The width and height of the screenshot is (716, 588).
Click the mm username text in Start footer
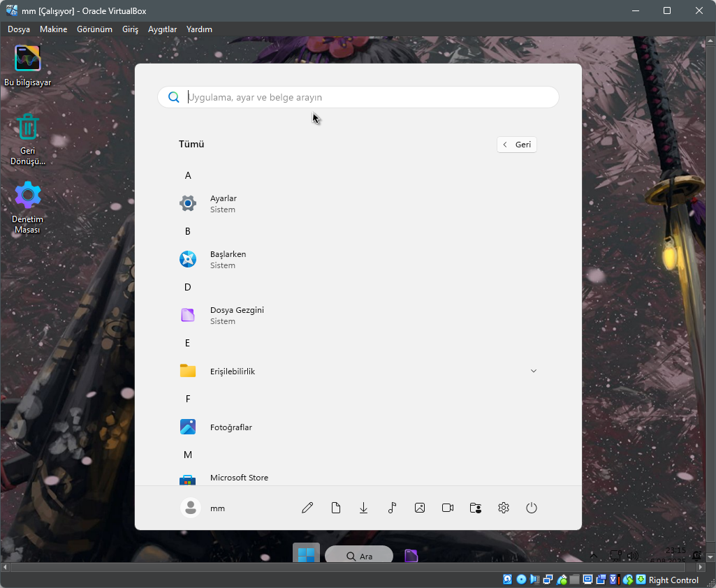pos(217,508)
